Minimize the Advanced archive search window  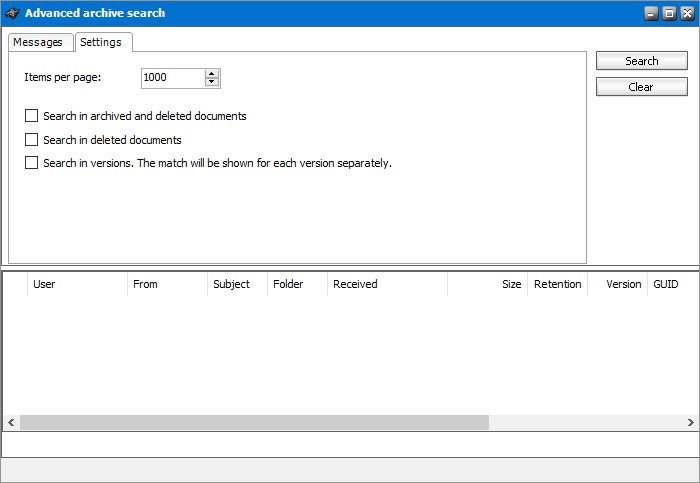(x=651, y=13)
